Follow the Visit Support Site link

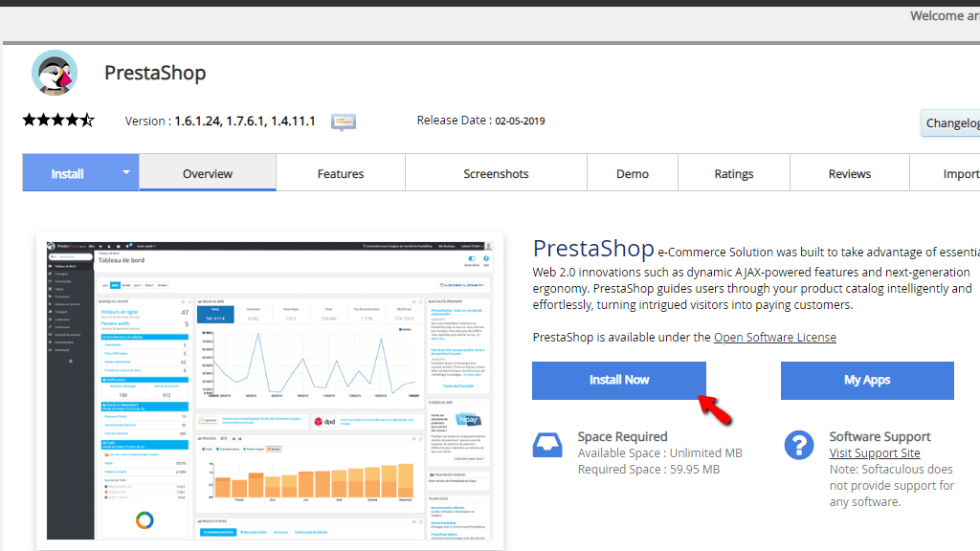point(875,452)
